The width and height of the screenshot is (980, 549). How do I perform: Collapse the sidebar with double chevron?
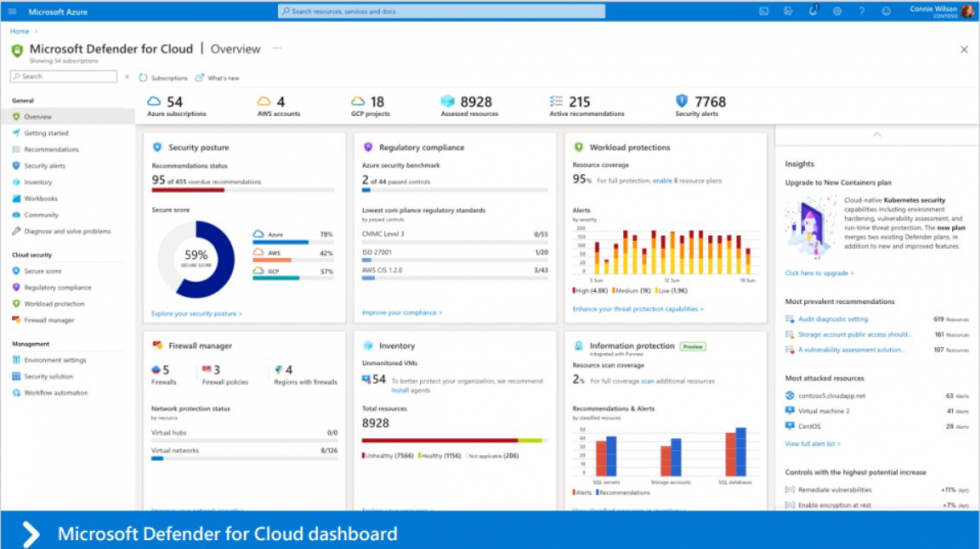click(127, 77)
